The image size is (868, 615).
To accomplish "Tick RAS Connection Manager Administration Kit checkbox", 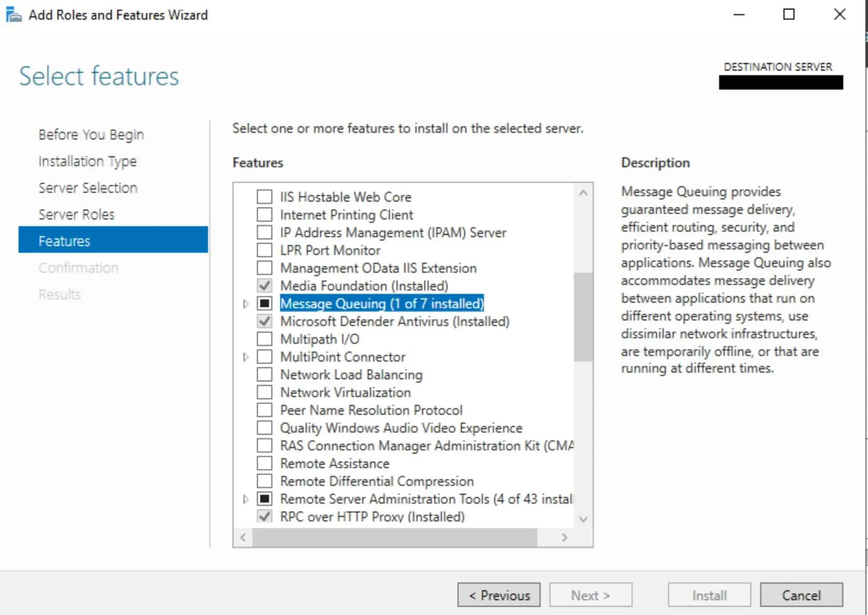I will coord(264,446).
